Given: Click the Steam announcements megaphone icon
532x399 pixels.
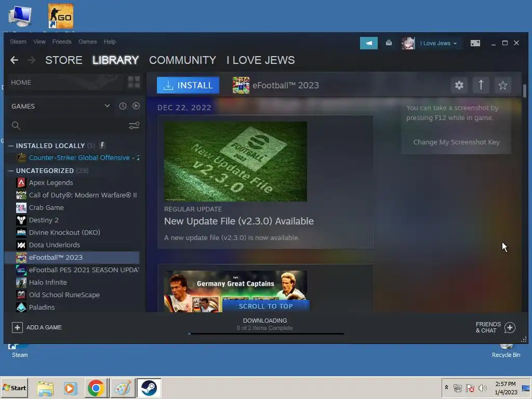Looking at the screenshot, I should (x=368, y=43).
